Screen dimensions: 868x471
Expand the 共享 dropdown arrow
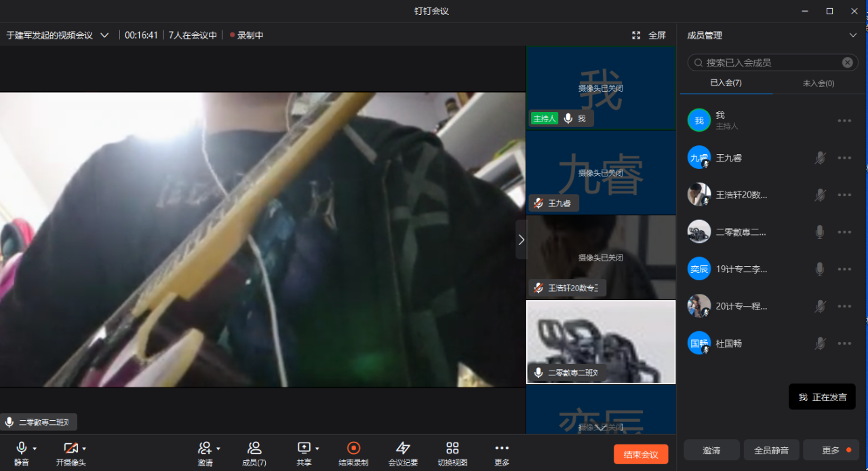[317, 449]
